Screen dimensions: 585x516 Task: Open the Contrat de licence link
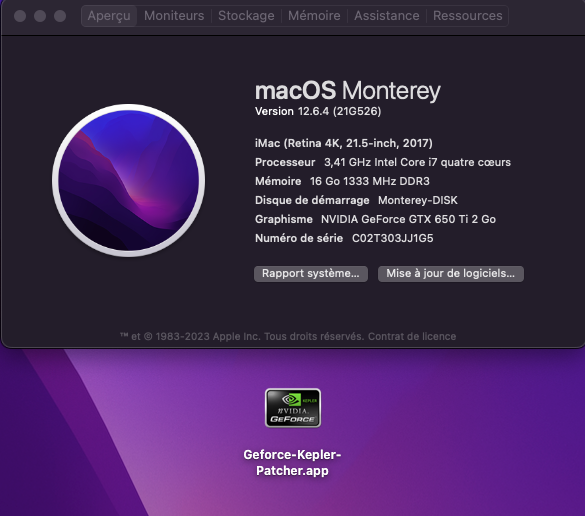point(412,336)
